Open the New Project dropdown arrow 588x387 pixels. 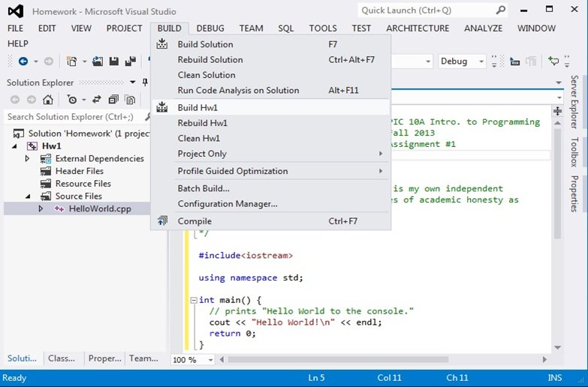(x=84, y=61)
